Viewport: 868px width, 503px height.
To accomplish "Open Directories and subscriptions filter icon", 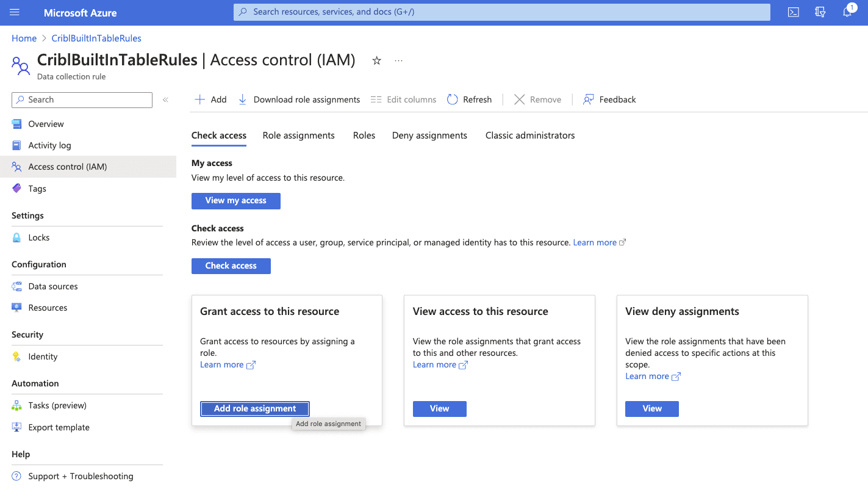I will (820, 12).
